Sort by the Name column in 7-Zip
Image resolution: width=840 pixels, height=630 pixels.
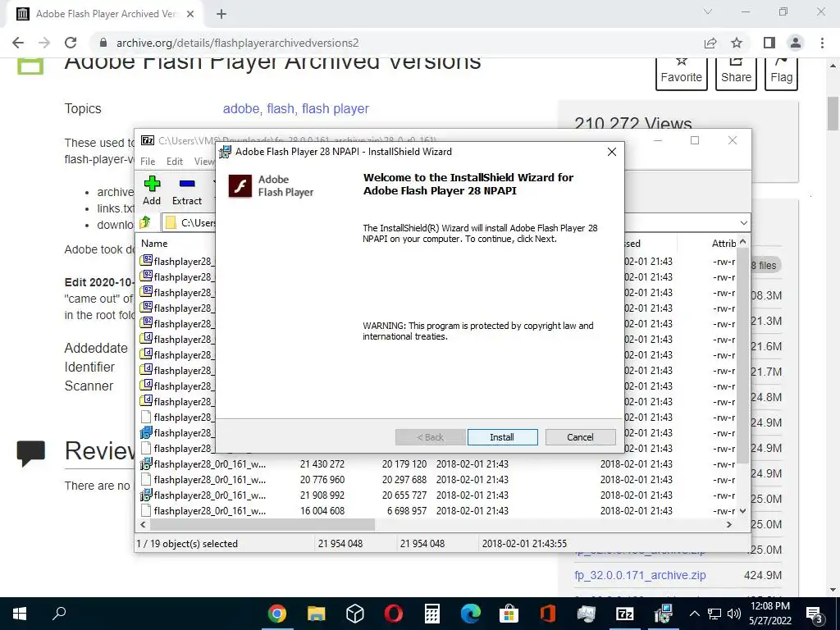(154, 243)
